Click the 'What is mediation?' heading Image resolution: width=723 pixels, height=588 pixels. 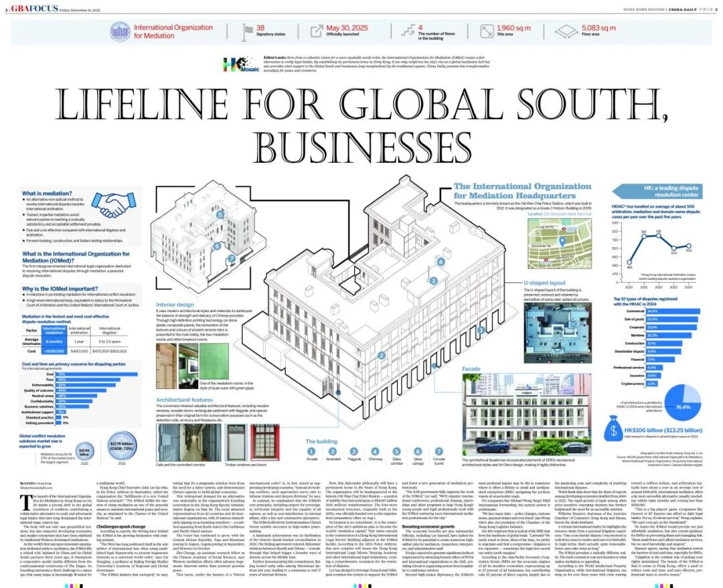coord(47,194)
